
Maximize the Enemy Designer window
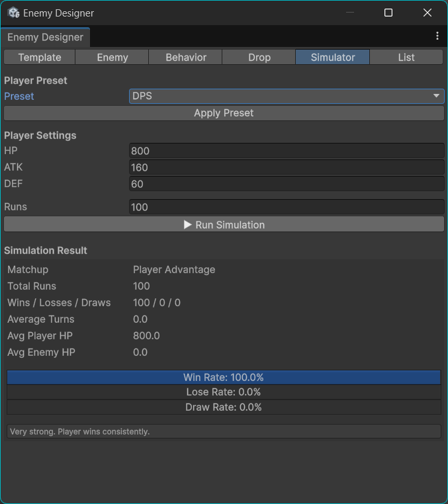[388, 13]
